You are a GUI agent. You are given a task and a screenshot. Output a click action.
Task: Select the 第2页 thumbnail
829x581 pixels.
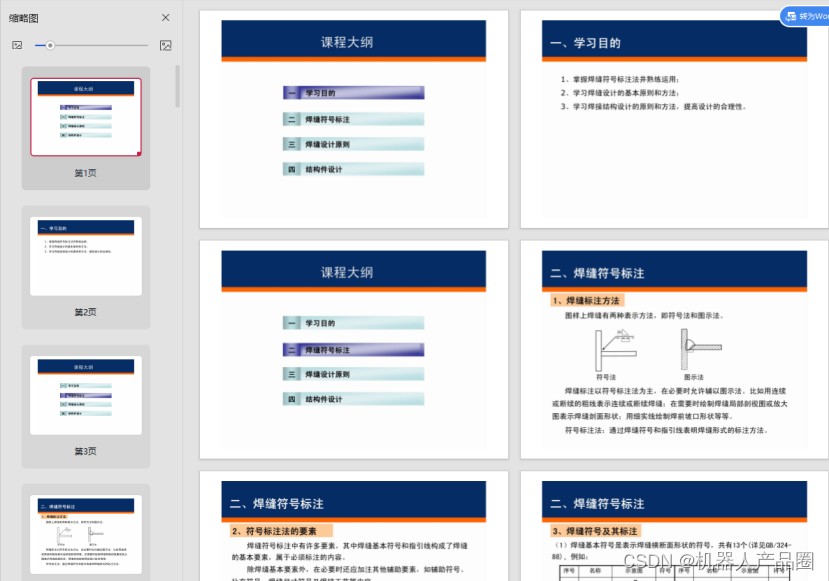86,256
